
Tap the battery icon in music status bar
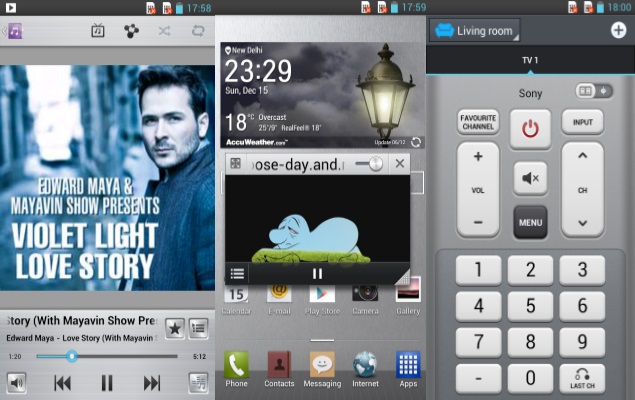tap(179, 8)
